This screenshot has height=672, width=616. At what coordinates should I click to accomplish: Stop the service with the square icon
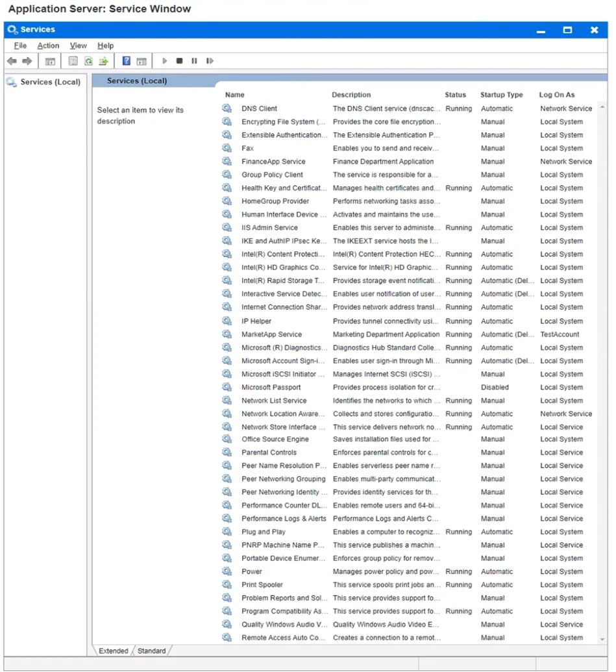click(180, 61)
